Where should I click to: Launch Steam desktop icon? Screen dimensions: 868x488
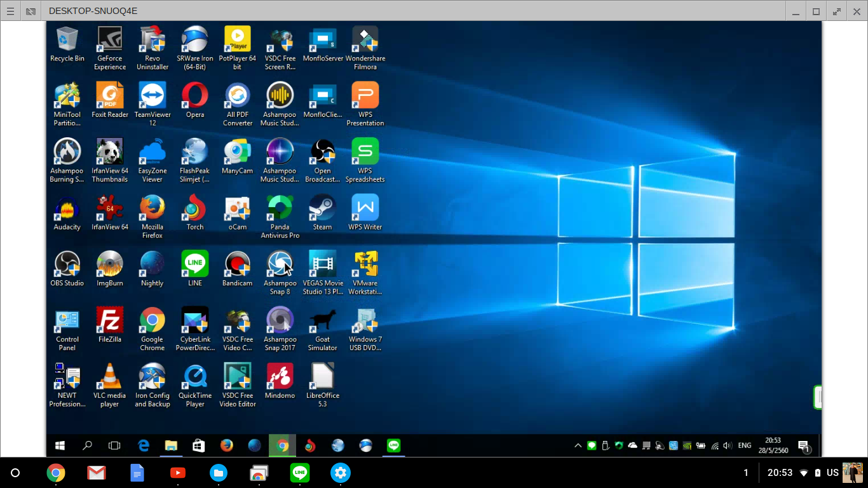click(x=323, y=213)
